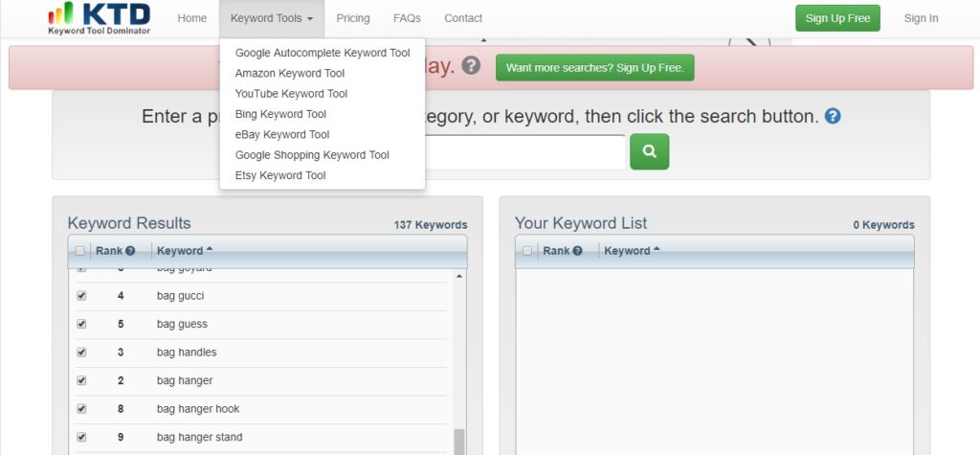Click the Sign Up Free button
Screen dimensions: 980x455
tap(837, 18)
